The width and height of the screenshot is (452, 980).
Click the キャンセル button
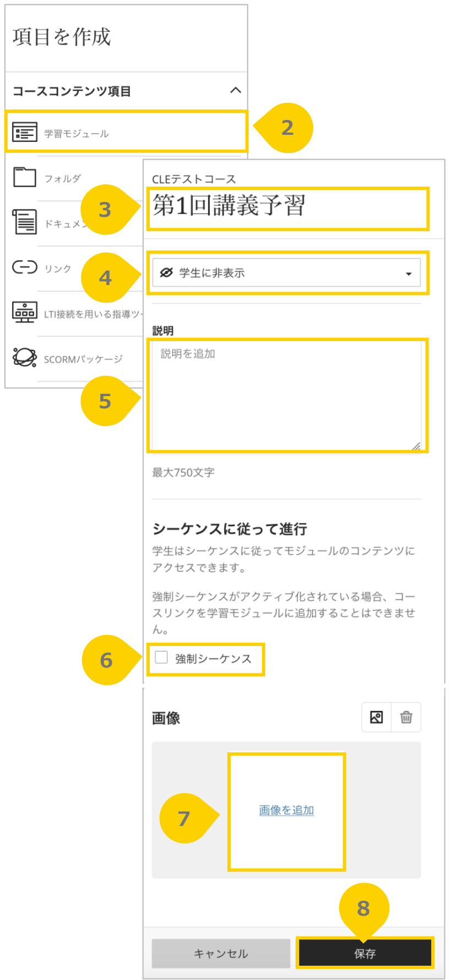pyautogui.click(x=221, y=953)
